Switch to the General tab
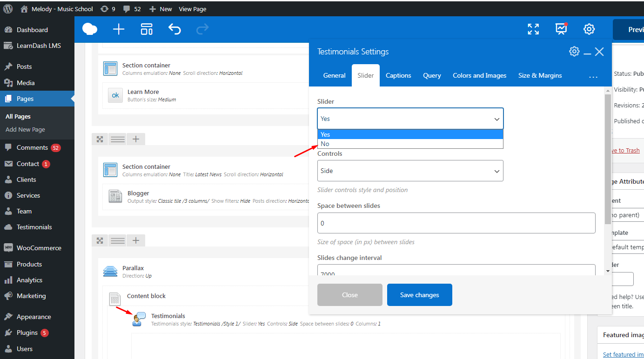This screenshot has width=644, height=359. pyautogui.click(x=335, y=75)
